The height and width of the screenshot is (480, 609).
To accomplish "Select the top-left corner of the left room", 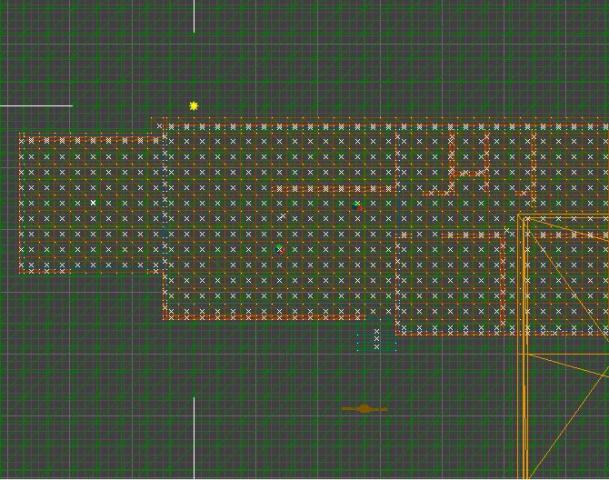I will coord(20,135).
